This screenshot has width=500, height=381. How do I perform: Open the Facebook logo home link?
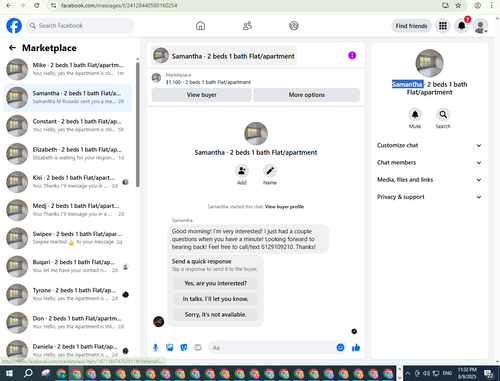click(14, 26)
